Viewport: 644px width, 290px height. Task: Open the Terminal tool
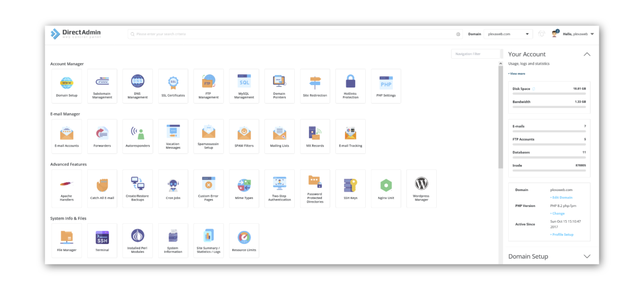click(102, 240)
